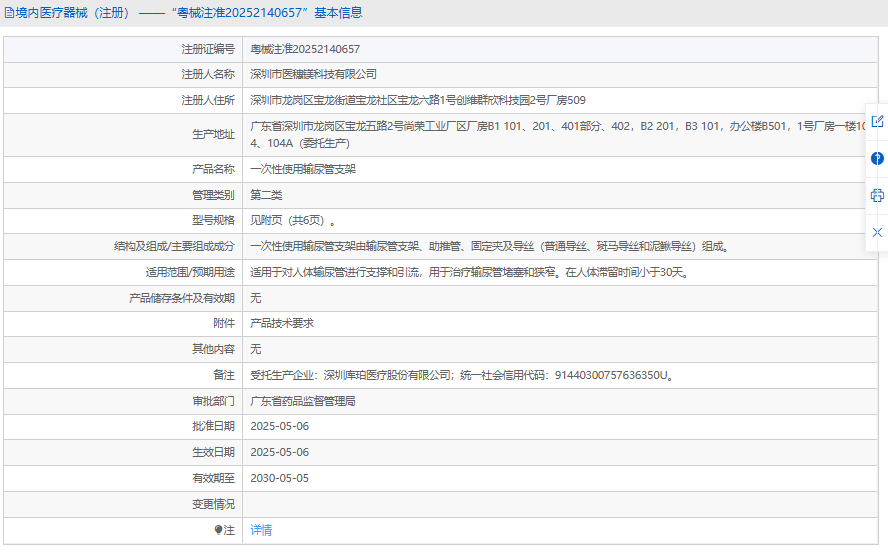888x553 pixels.
Task: Select the 广东省药品监督管理局 value
Action: coord(303,401)
